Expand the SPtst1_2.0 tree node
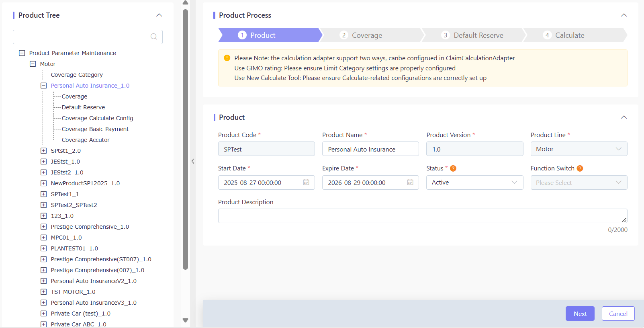This screenshot has height=328, width=644. point(44,151)
